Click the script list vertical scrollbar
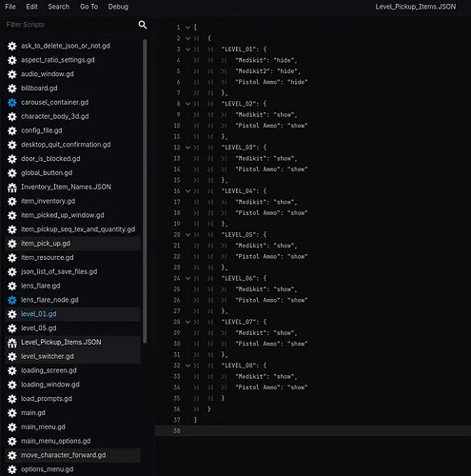 tap(145, 191)
